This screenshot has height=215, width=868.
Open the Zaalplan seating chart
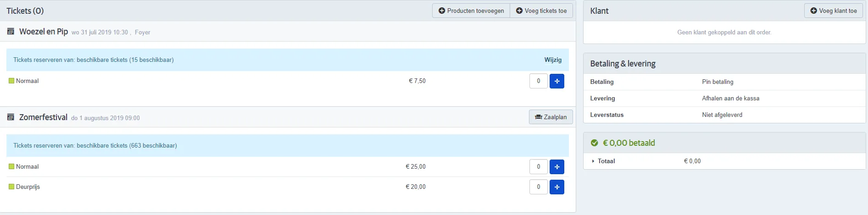click(x=551, y=117)
